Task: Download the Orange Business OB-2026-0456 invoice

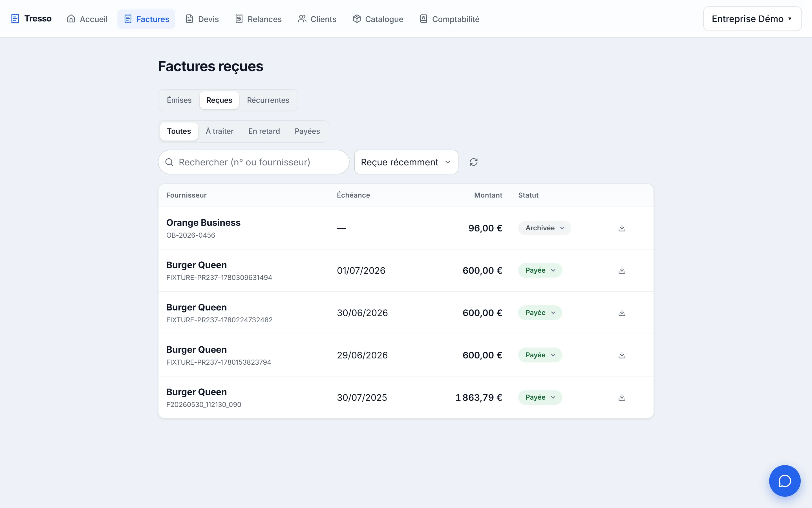Action: point(622,228)
